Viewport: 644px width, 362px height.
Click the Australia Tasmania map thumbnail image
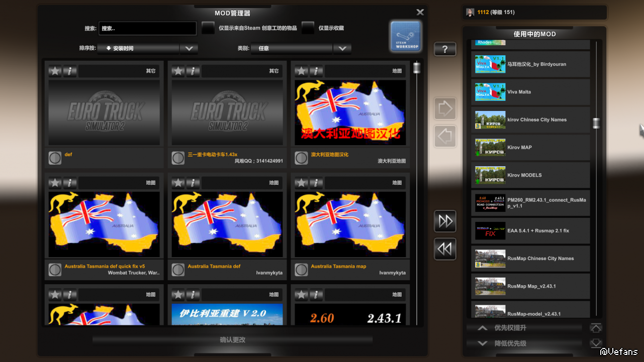point(350,224)
